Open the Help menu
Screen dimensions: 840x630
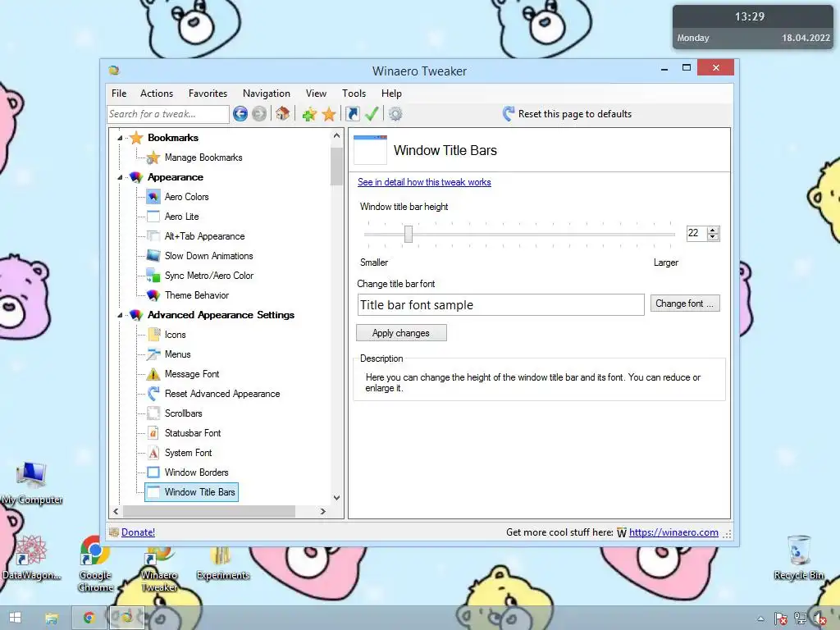tap(391, 94)
